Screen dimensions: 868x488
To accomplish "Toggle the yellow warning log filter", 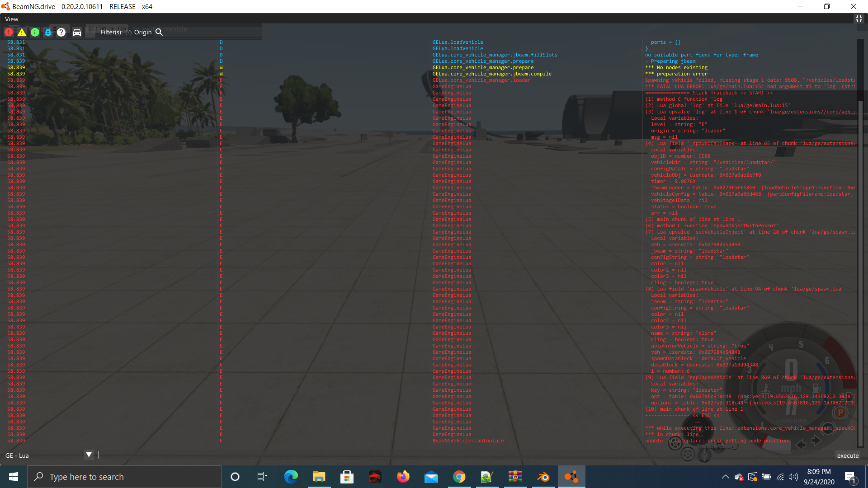I will click(22, 32).
